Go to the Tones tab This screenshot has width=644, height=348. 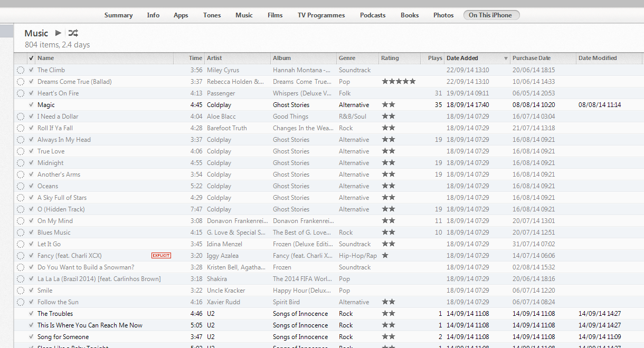pyautogui.click(x=212, y=15)
